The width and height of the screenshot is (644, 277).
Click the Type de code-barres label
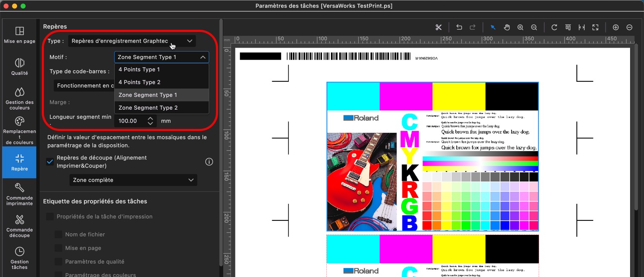tap(80, 71)
